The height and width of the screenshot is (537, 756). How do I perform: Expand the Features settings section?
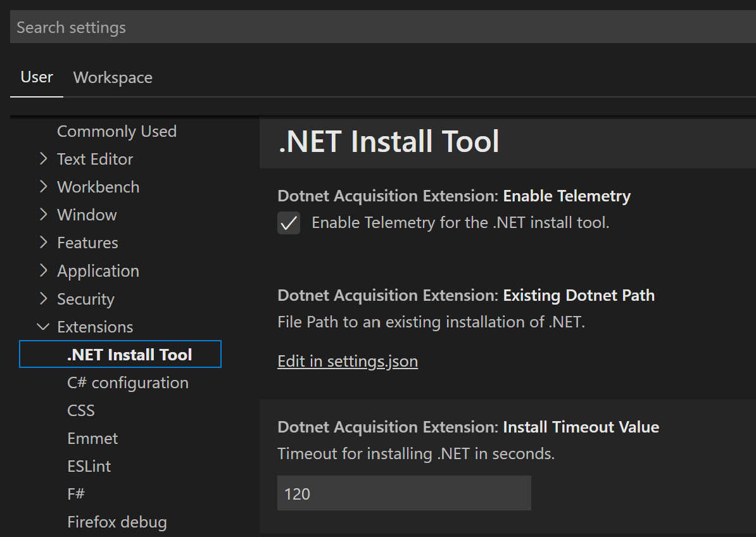(x=87, y=243)
